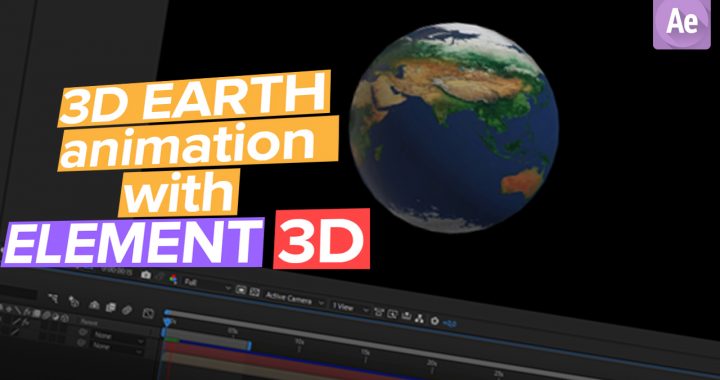Open the first layer's None parent dropdown
Viewport: 720px width, 380px height.
[118, 339]
